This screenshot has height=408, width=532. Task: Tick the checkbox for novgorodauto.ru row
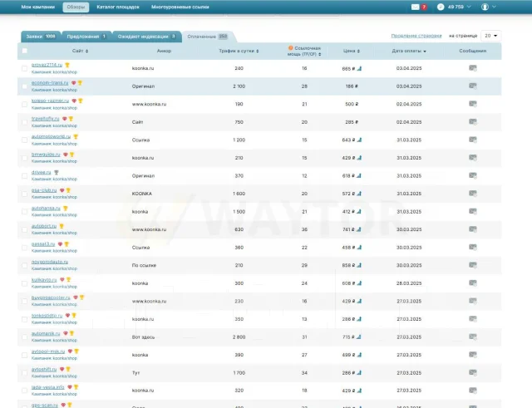24,265
